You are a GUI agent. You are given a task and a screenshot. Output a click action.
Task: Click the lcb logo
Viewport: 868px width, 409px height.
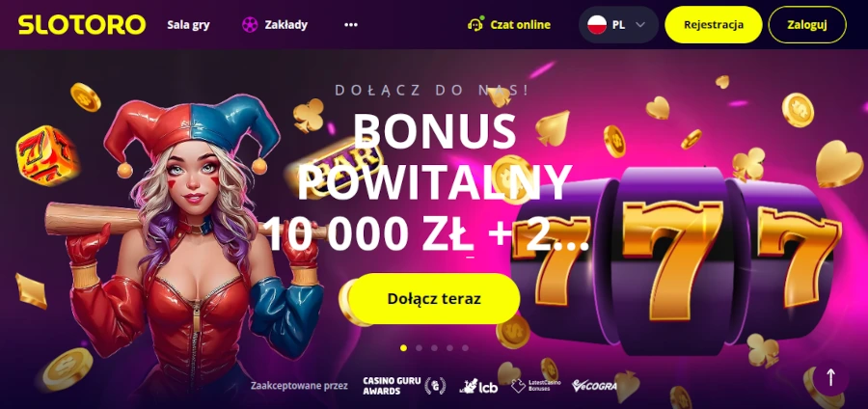tap(478, 386)
